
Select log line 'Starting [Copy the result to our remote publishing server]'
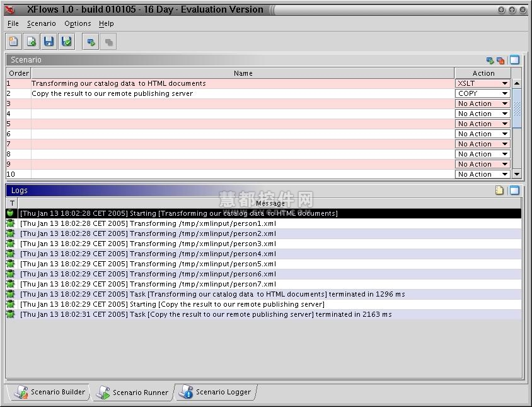(264, 304)
